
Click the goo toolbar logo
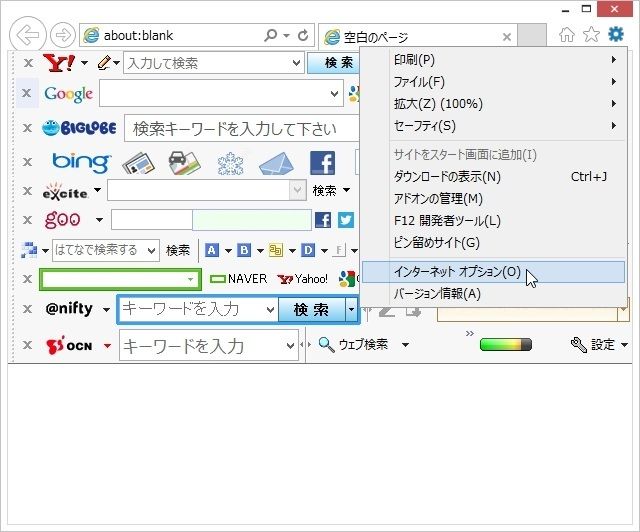pyautogui.click(x=62, y=220)
